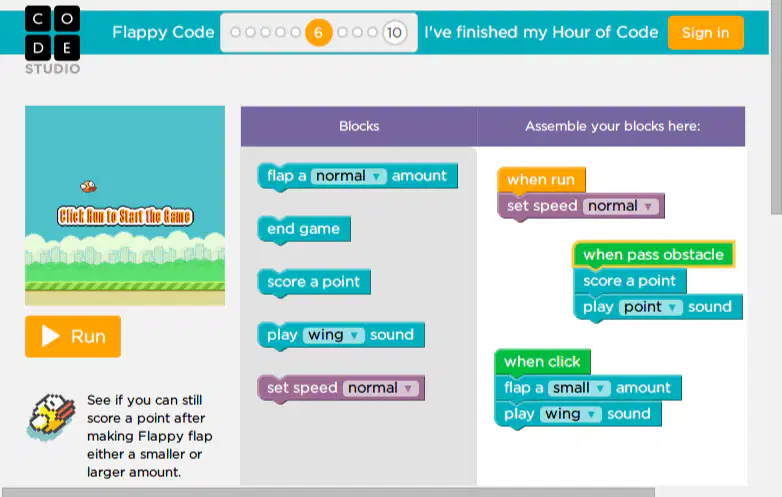Open speed dropdown under 'when run' block
This screenshot has height=497, width=782.
point(621,206)
